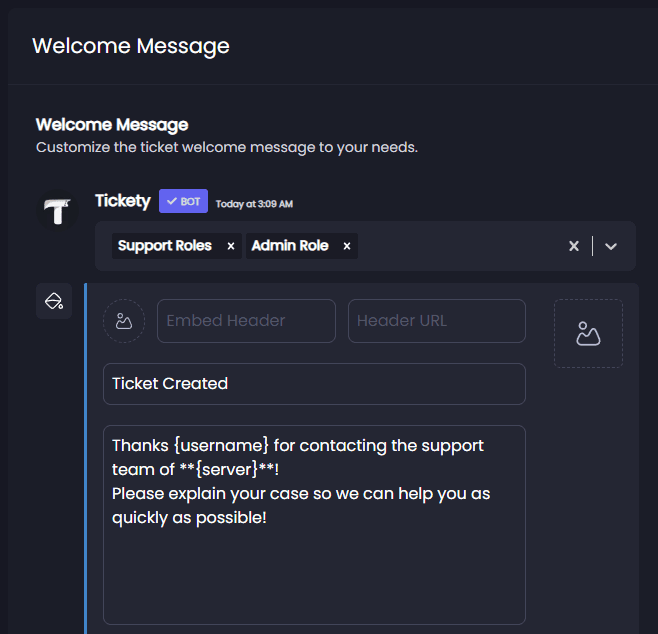Focus the Header URL field

437,321
